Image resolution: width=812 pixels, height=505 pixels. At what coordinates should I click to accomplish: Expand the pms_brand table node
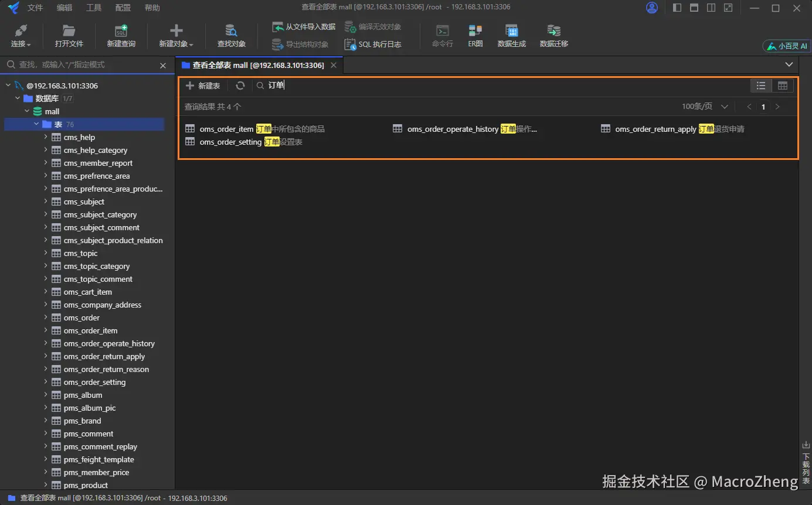[46, 421]
